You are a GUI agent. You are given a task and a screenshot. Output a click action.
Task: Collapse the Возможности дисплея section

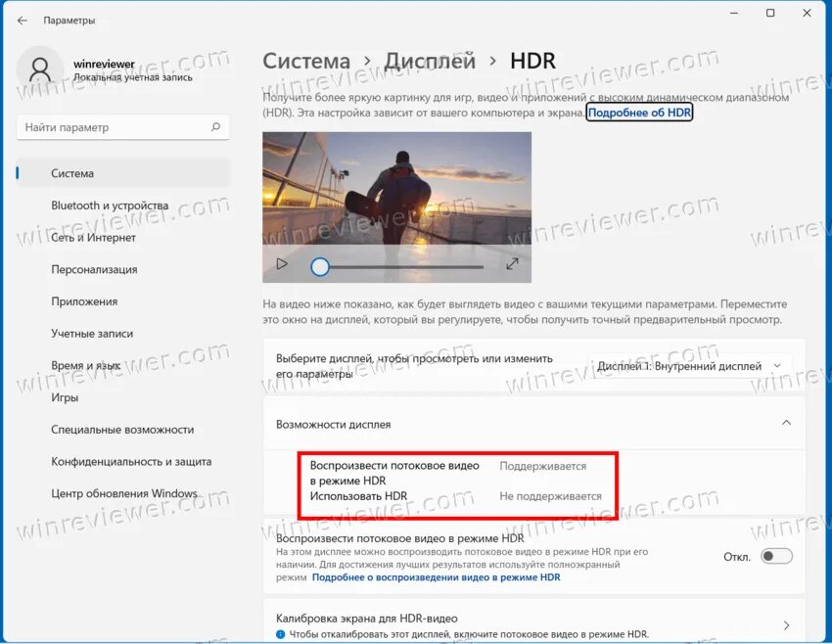(x=786, y=423)
